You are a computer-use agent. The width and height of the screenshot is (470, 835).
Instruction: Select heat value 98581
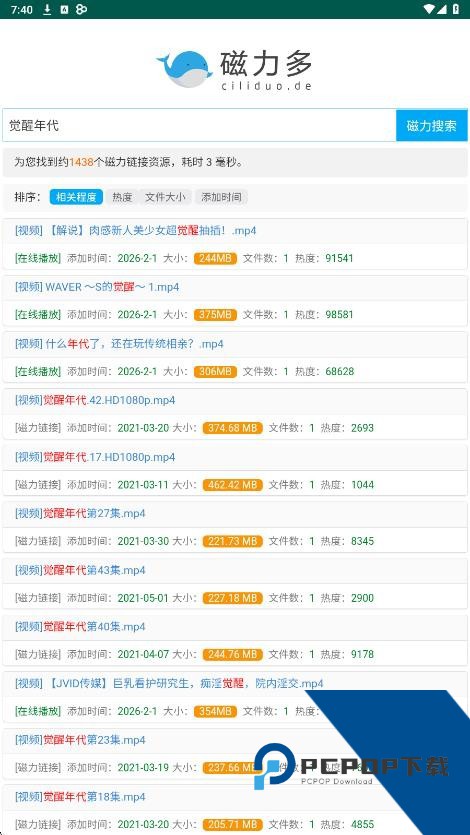(x=340, y=315)
